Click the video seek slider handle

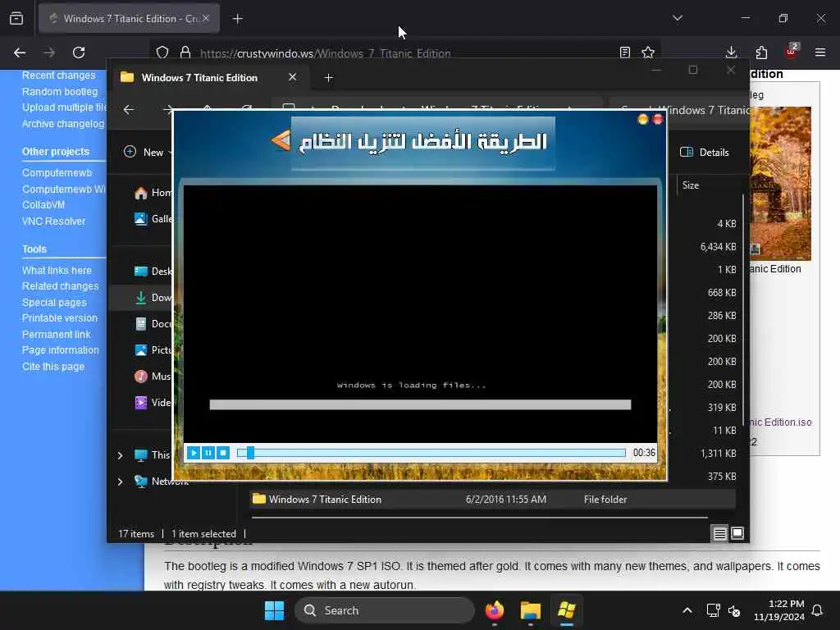(249, 453)
